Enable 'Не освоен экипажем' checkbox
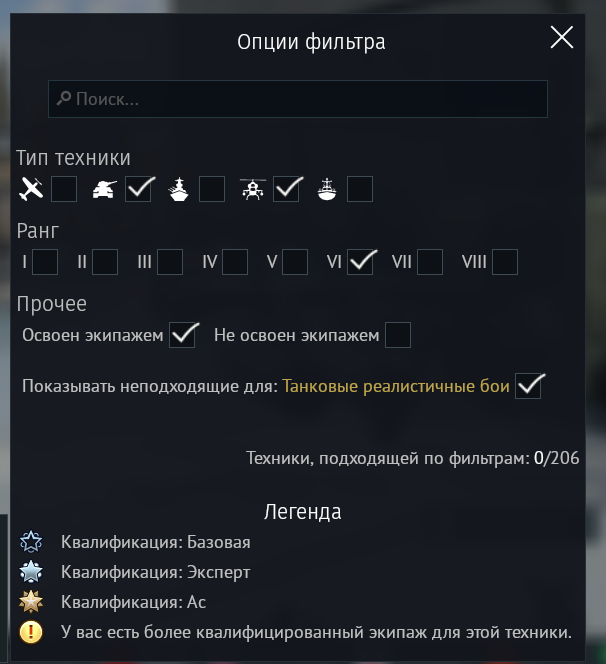 point(398,335)
